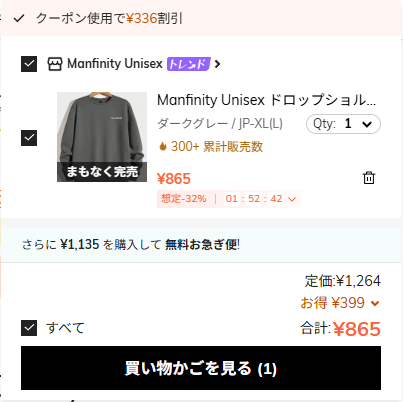Expand the 想定-32% countdown discount details
Image resolution: width=403 pixels, height=402 pixels.
click(x=229, y=199)
